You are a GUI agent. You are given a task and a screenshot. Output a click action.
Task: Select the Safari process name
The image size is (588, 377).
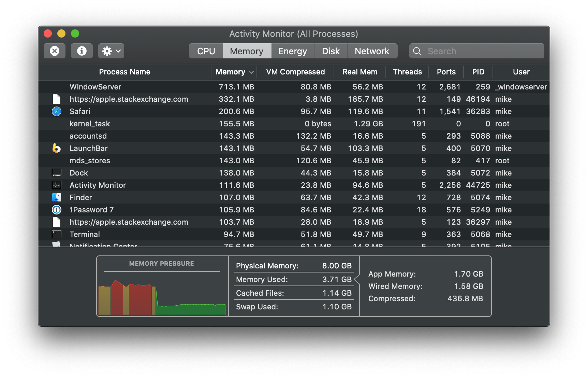click(80, 111)
